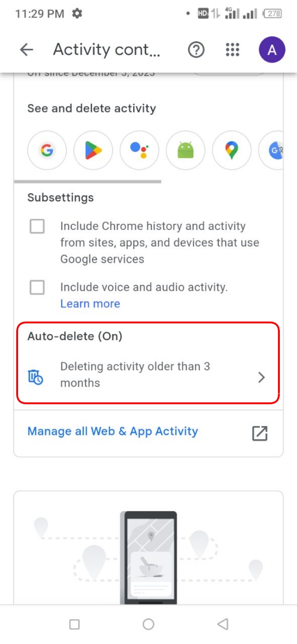Open the Learn more link
This screenshot has height=644, width=297.
(90, 303)
